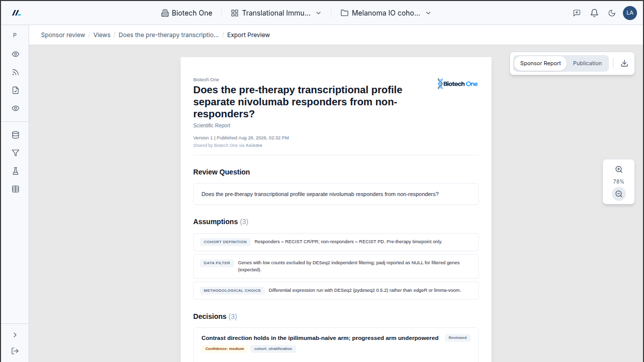The image size is (644, 362).
Task: Zoom in on the report preview
Action: (x=619, y=169)
